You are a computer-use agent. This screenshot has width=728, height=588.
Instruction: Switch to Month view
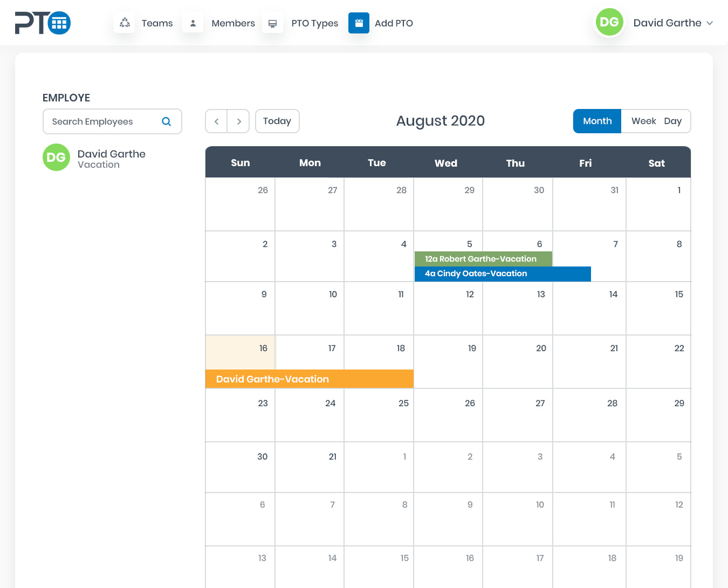pos(597,121)
